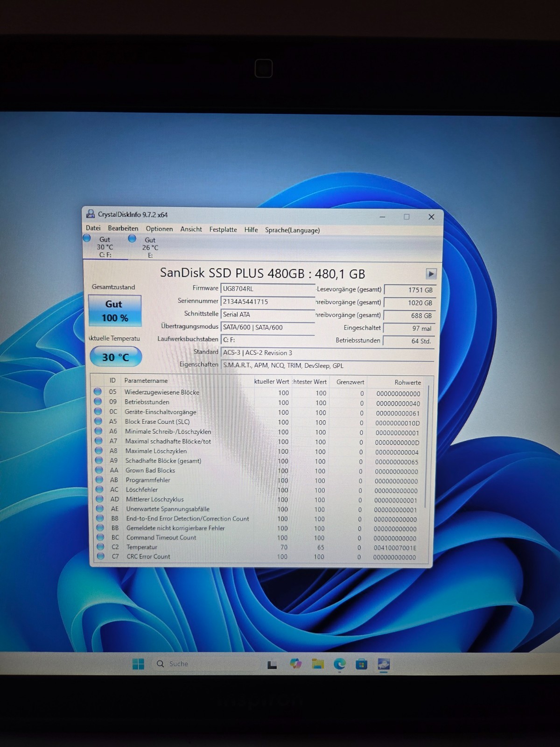Click the Laufwerksbuchstaben C: F: field
The height and width of the screenshot is (747, 560).
pyautogui.click(x=267, y=340)
